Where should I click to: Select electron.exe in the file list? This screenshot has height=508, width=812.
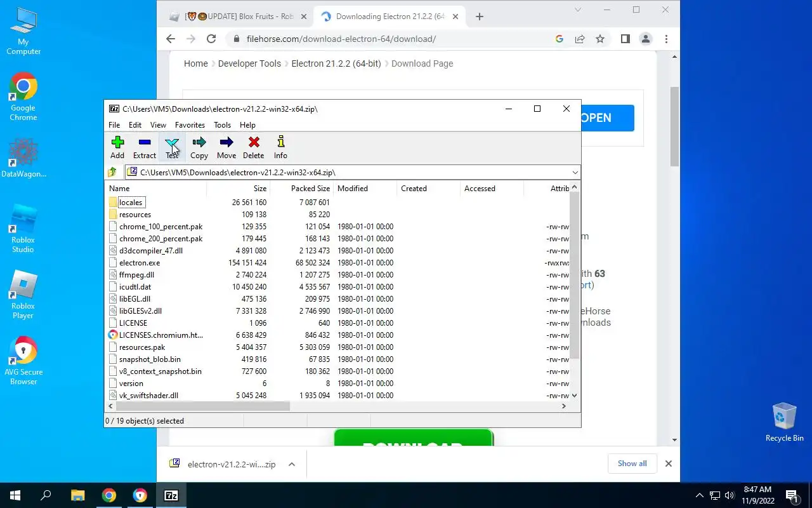point(140,263)
